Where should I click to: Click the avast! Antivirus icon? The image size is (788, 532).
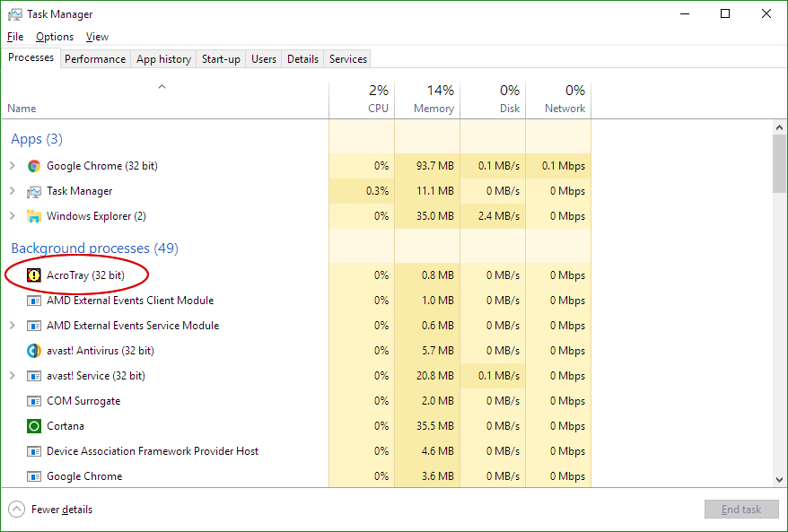coord(34,351)
